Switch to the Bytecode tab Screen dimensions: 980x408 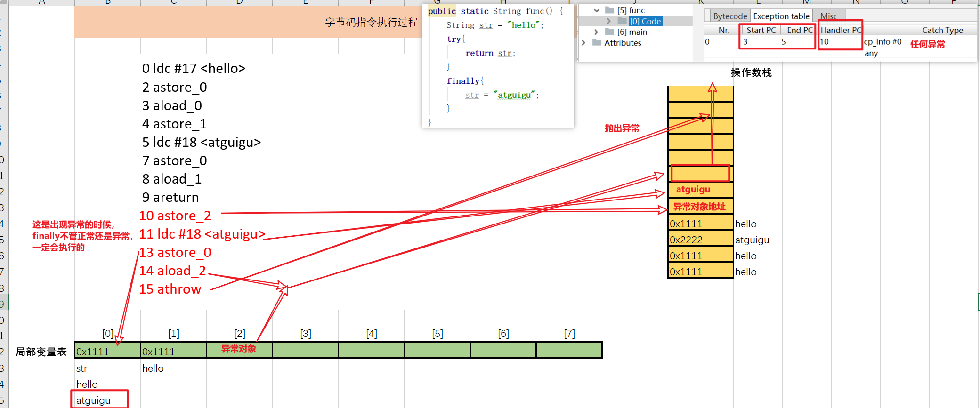729,16
